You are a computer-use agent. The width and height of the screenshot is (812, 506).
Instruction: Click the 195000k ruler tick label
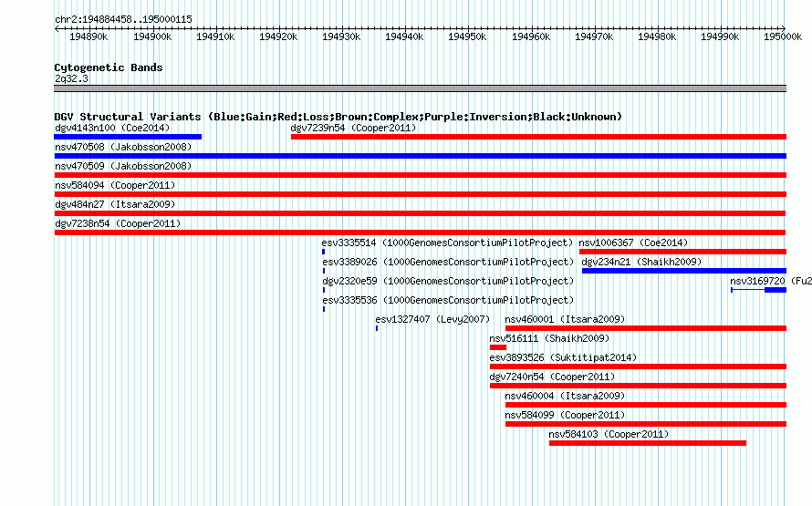pos(783,36)
